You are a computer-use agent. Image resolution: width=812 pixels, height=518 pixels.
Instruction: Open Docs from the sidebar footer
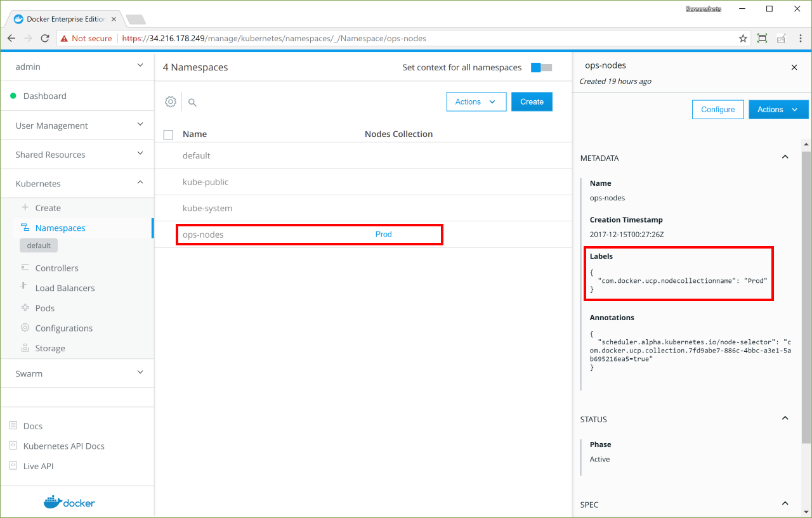point(33,426)
